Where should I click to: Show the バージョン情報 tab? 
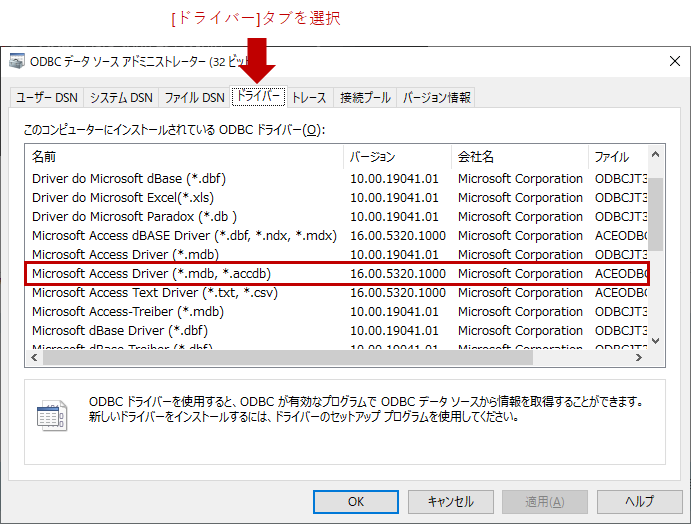pos(436,97)
